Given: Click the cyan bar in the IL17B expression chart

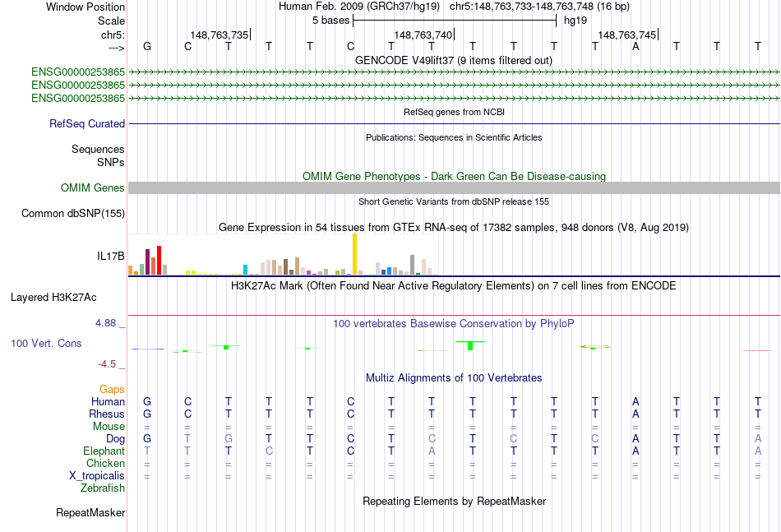Looking at the screenshot, I should click(x=245, y=270).
